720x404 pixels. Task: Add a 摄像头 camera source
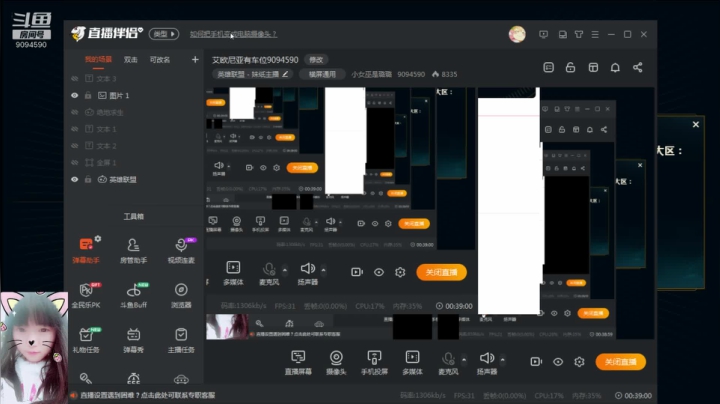point(336,363)
